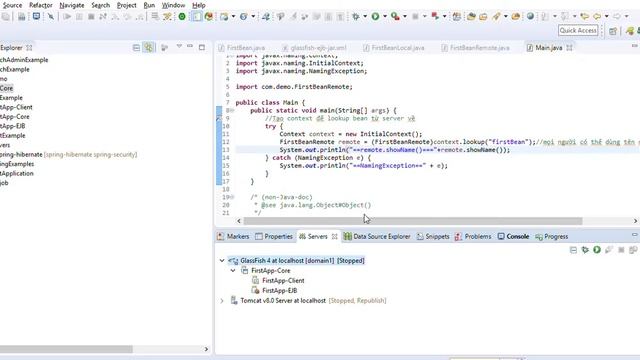The height and width of the screenshot is (360, 640).
Task: Click code line 13 with System.out.println
Action: click(394, 150)
